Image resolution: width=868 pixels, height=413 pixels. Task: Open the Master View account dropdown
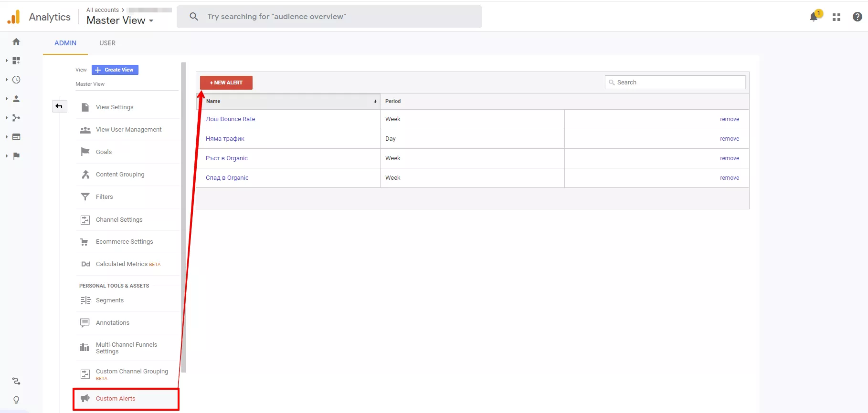(120, 21)
